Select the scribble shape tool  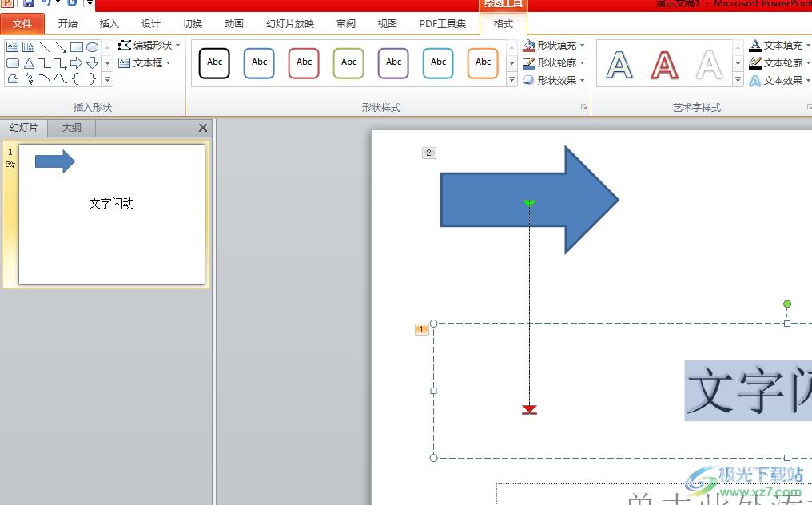click(x=29, y=79)
